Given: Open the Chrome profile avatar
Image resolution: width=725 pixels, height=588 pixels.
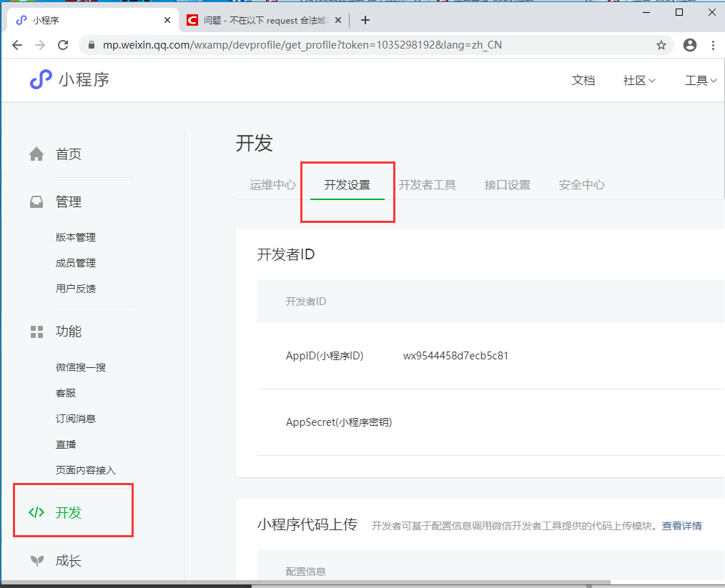Looking at the screenshot, I should coord(690,45).
